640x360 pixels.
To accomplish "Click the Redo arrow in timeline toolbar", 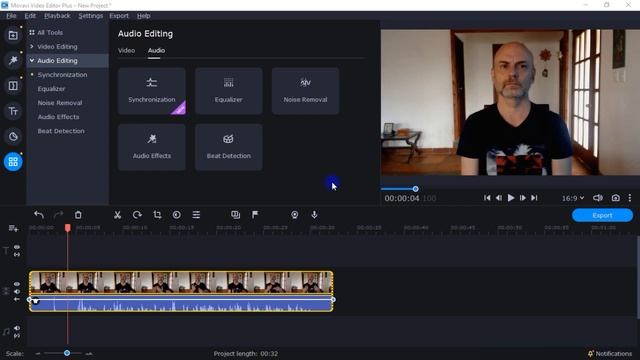I will (58, 215).
